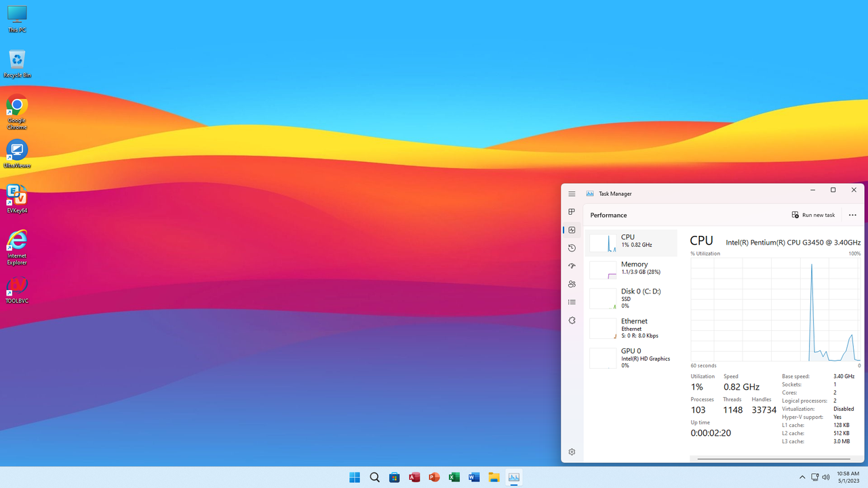
Task: Open File Explorer from taskbar
Action: point(494,477)
